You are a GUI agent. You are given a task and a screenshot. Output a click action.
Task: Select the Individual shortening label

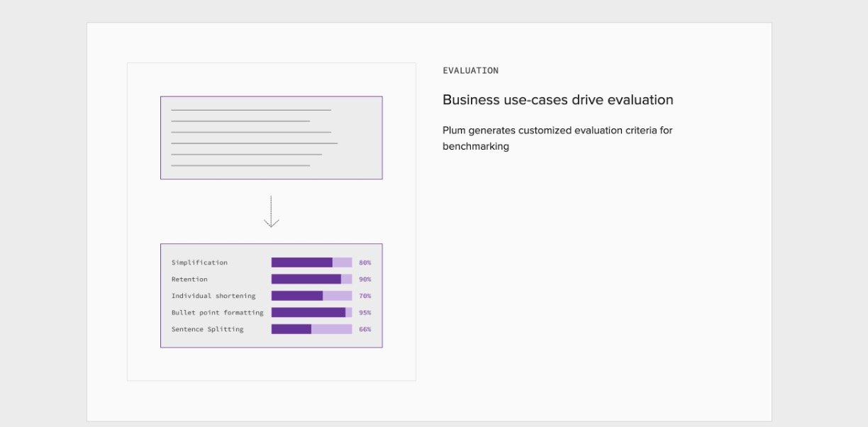[213, 296]
